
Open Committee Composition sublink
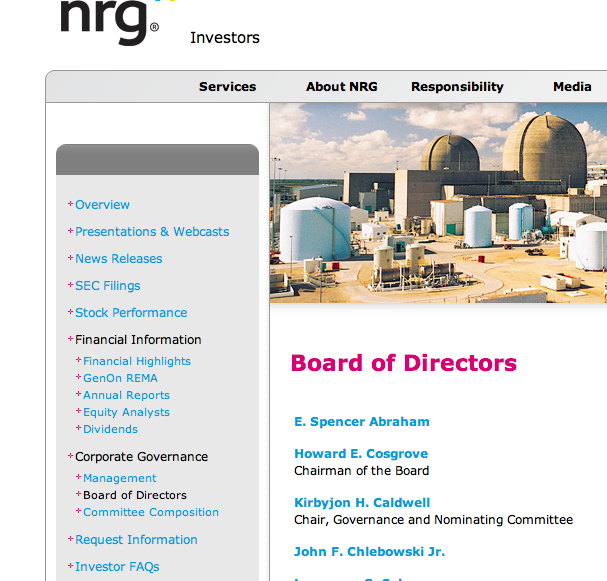tap(151, 512)
